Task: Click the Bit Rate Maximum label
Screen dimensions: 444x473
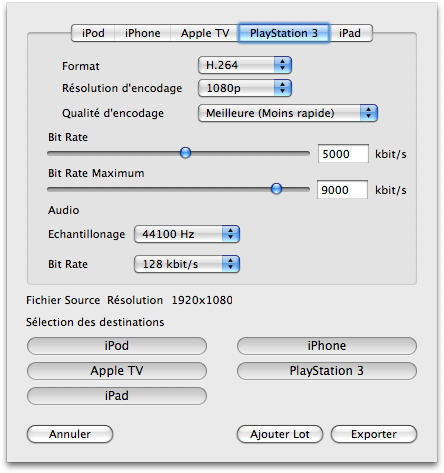Action: pos(96,173)
